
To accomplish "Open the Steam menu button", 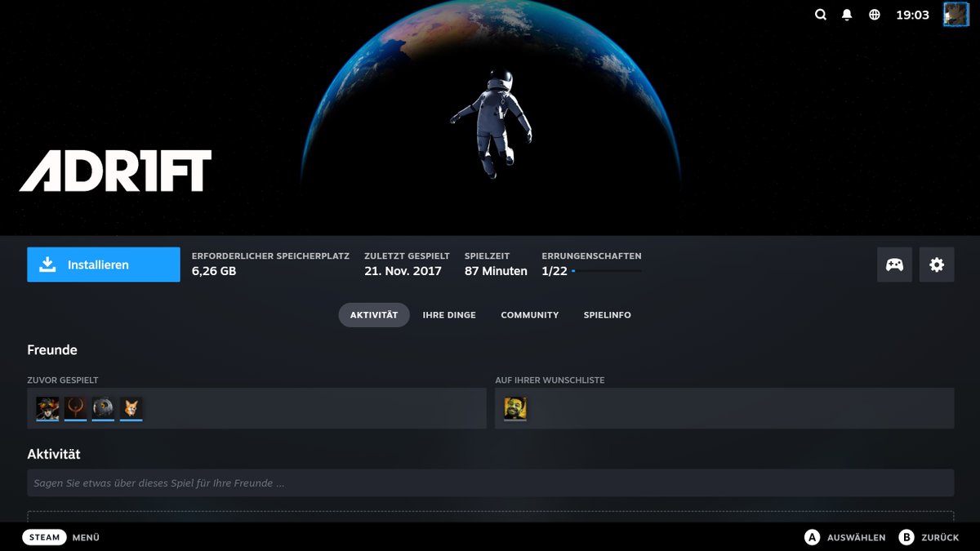I will 44,537.
